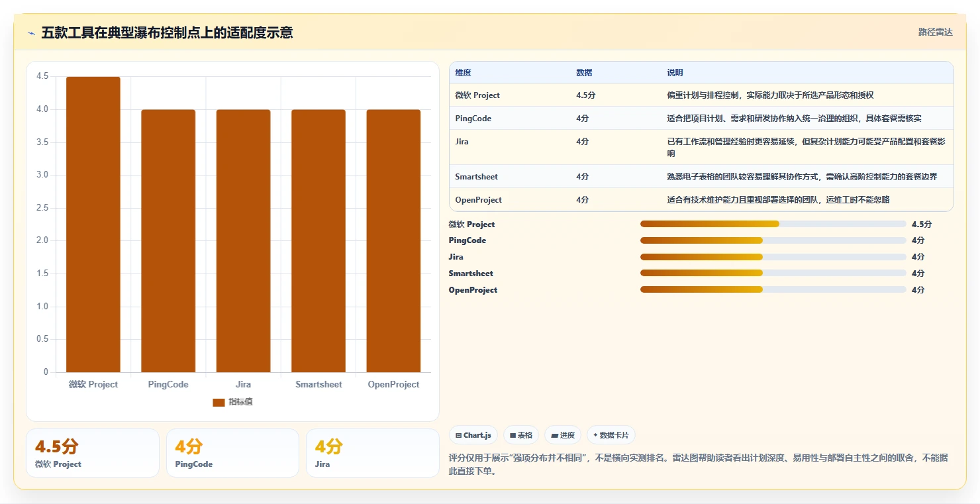
Task: Click the 数据卡片 tag chip
Action: [x=611, y=435]
